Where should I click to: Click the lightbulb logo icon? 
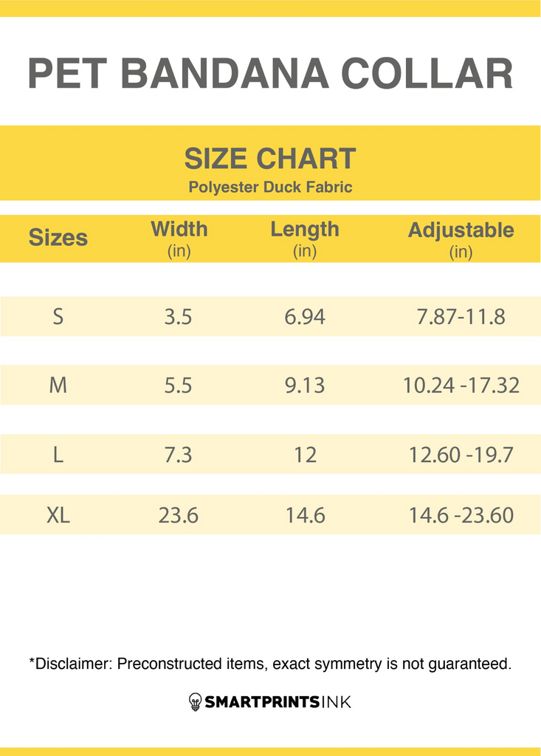196,701
